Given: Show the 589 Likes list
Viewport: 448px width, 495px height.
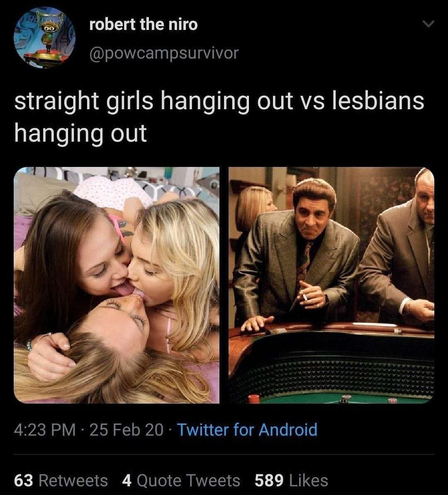Looking at the screenshot, I should pyautogui.click(x=291, y=480).
